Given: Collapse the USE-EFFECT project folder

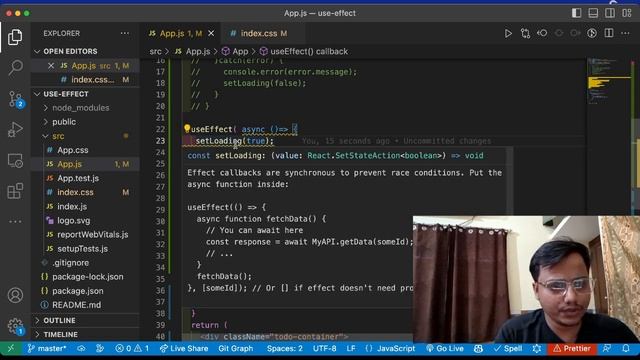Looking at the screenshot, I should pyautogui.click(x=85, y=94).
